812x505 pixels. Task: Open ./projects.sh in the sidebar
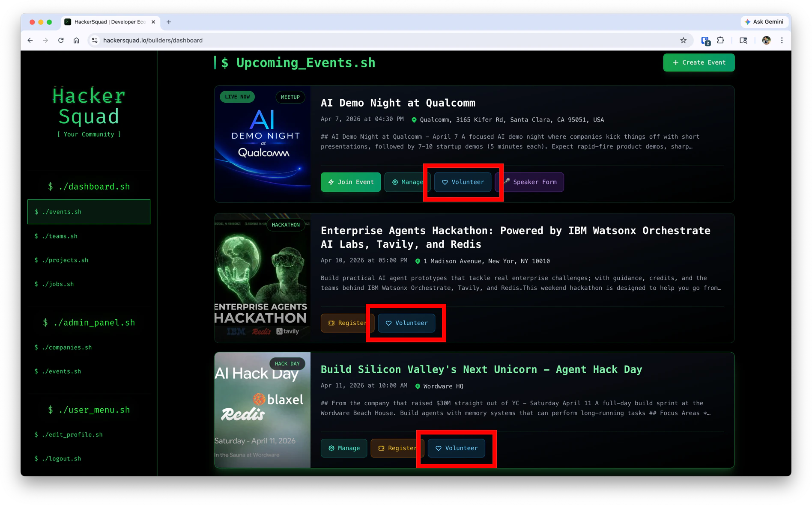(89, 260)
